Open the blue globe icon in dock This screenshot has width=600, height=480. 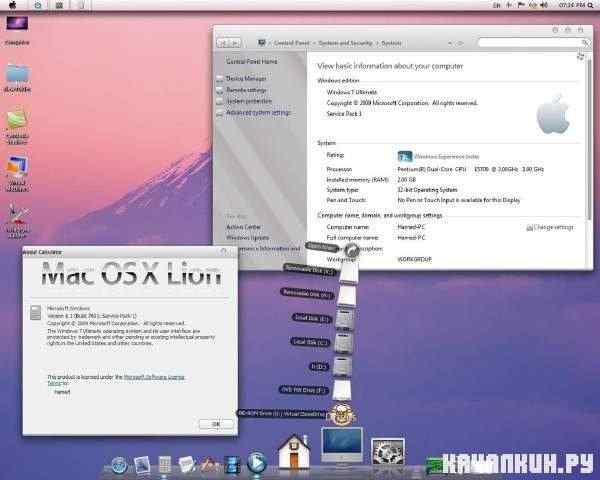(x=119, y=465)
